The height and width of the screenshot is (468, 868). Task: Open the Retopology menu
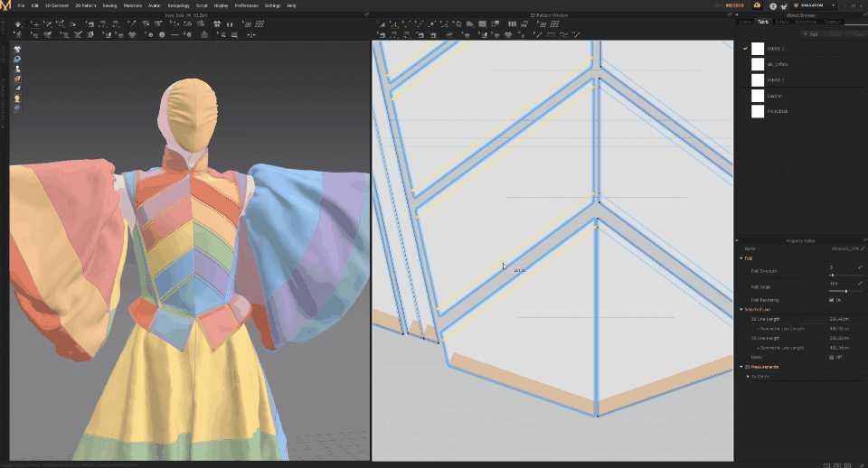[x=178, y=5]
